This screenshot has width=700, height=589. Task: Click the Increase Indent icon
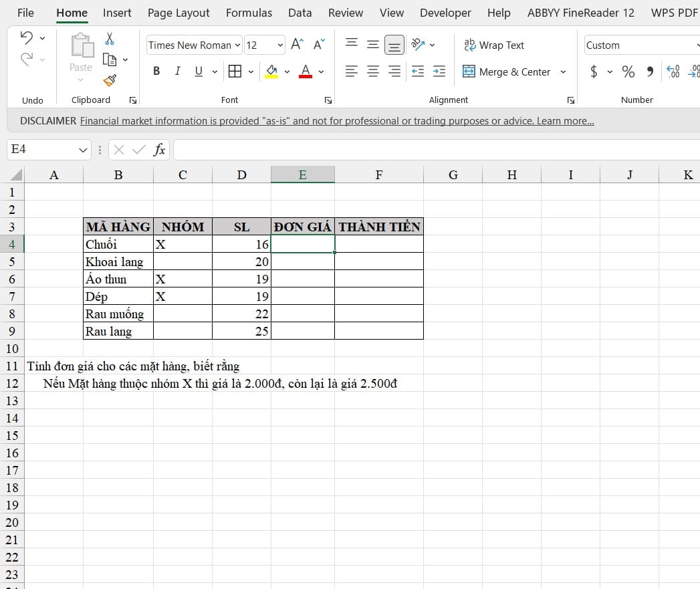pyautogui.click(x=439, y=72)
